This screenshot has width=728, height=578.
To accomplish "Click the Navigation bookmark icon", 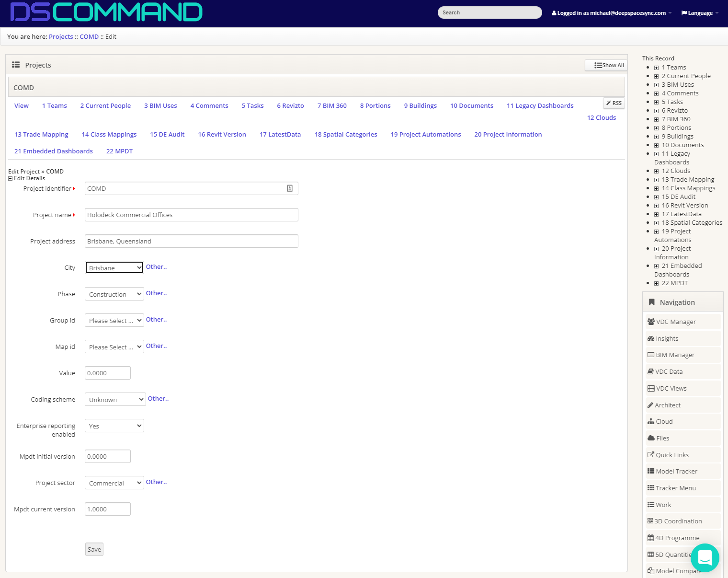I will 651,302.
